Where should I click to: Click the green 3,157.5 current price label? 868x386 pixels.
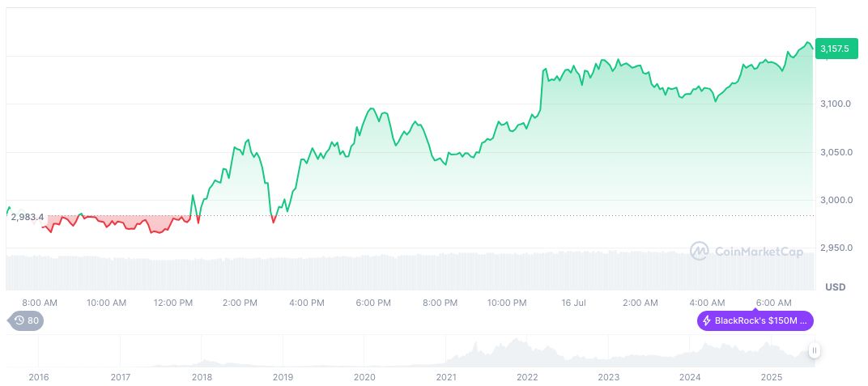(x=834, y=49)
